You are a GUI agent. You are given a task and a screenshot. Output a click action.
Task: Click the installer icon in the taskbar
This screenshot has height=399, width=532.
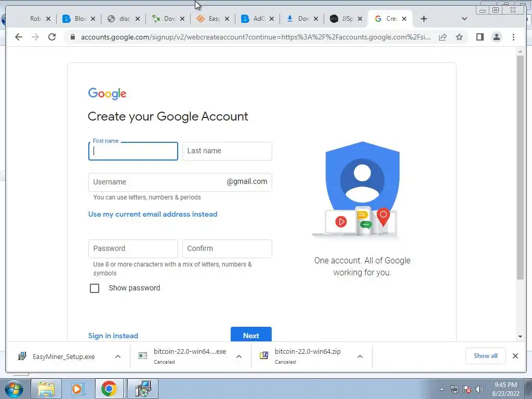click(143, 389)
